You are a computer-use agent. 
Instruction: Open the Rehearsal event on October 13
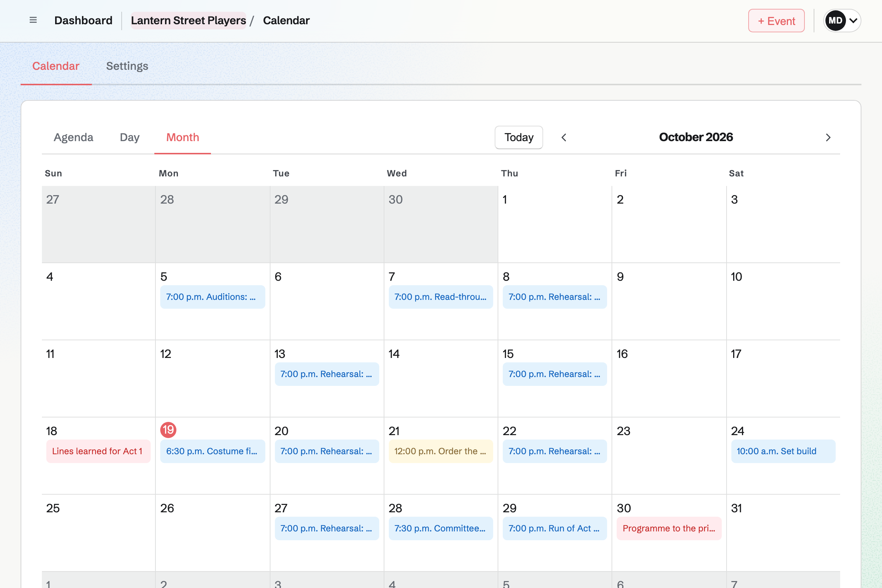[327, 374]
